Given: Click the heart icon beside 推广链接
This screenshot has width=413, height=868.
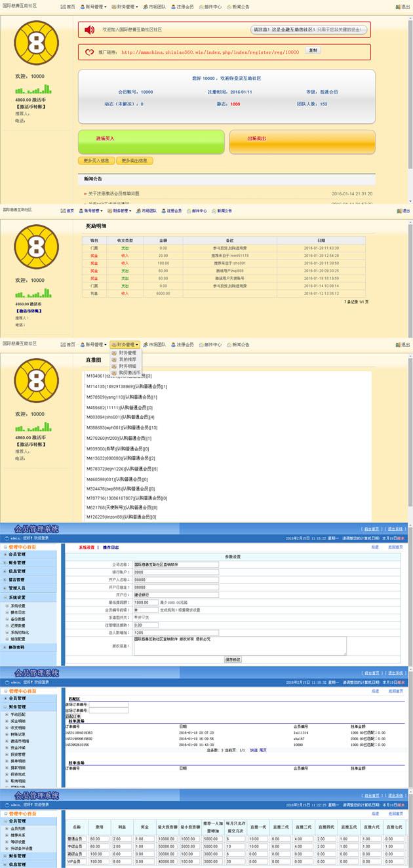Looking at the screenshot, I should pos(90,51).
